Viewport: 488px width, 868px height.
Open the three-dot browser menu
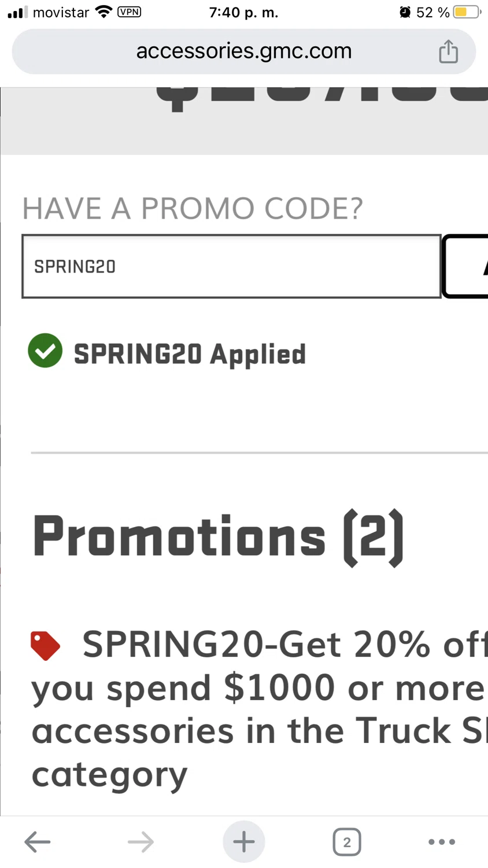(x=442, y=842)
